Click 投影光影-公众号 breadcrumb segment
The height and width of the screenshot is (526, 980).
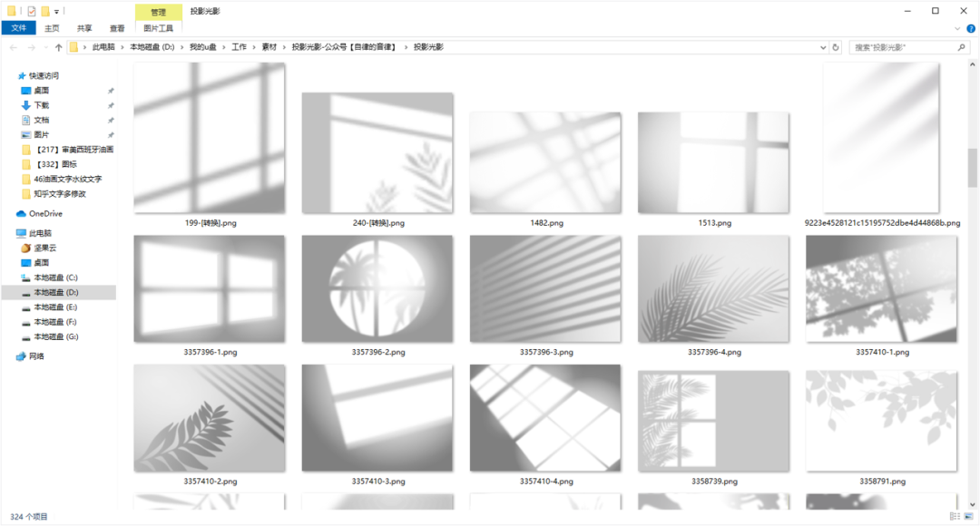[x=344, y=47]
